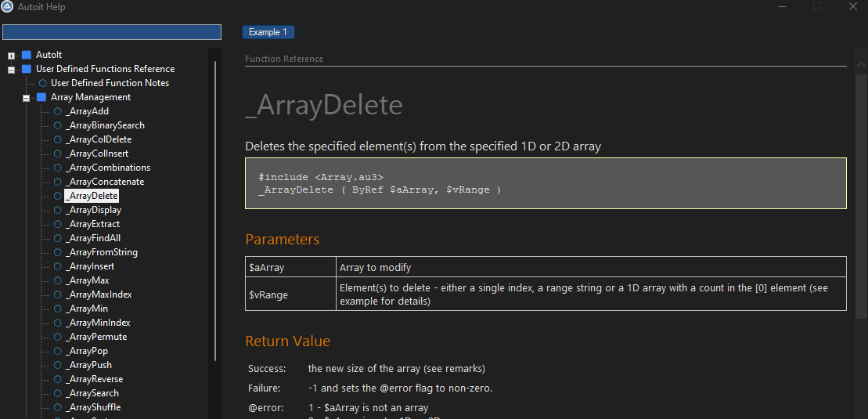Click the Autoit Help title bar icon

[x=7, y=7]
